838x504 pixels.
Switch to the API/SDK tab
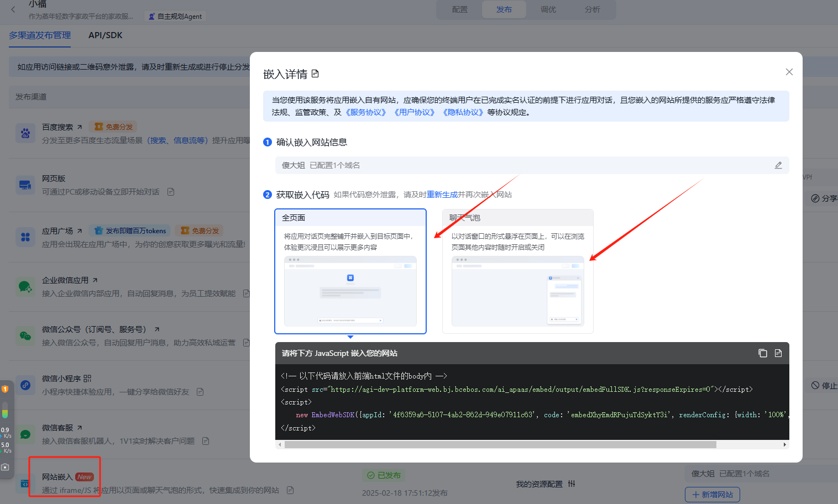[105, 35]
